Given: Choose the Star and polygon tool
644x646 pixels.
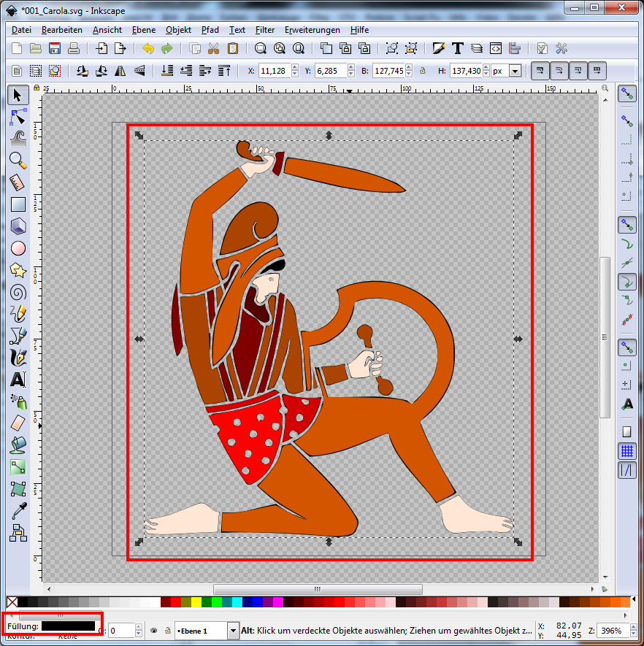Looking at the screenshot, I should [x=18, y=270].
